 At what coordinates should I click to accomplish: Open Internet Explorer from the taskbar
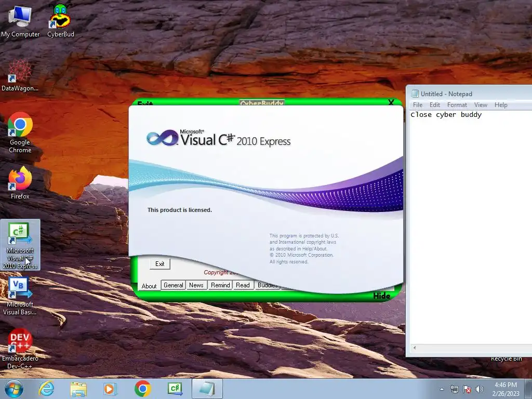tap(46, 389)
